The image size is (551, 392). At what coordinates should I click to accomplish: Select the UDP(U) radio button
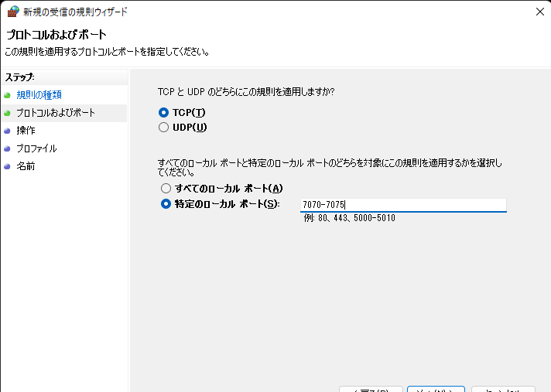pyautogui.click(x=163, y=127)
